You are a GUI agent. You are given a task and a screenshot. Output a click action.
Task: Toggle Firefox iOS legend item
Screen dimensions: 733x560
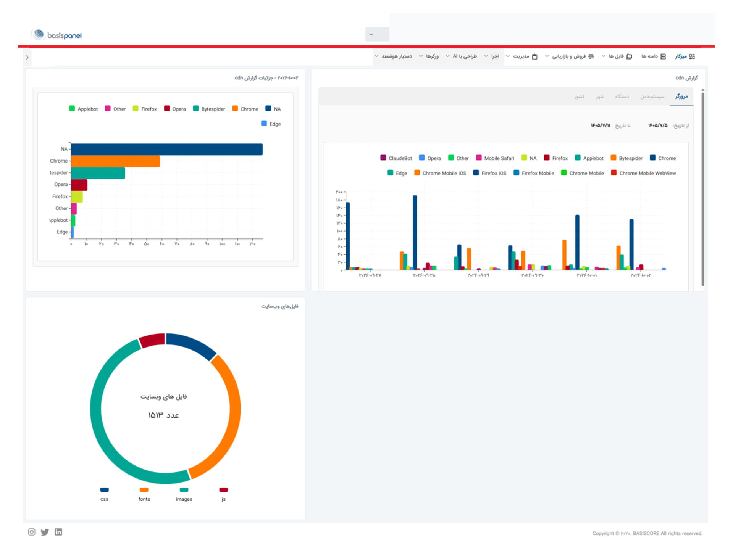[x=490, y=173]
